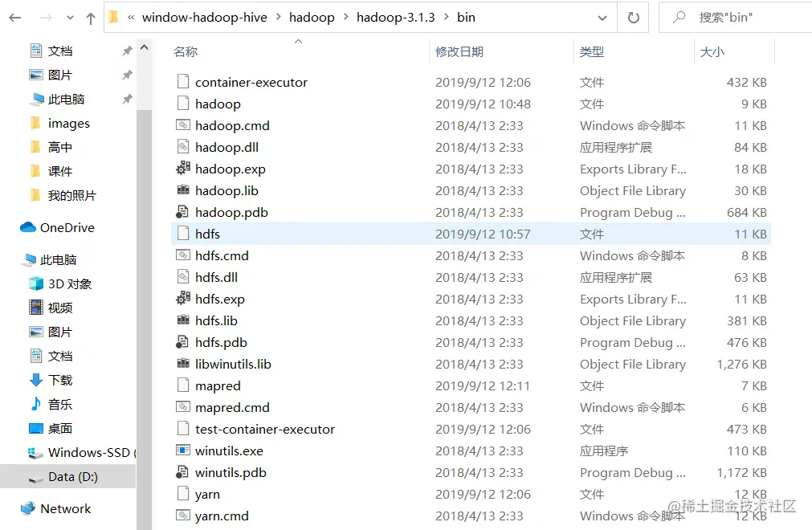Select hadoop.exp gear icon
Image resolution: width=812 pixels, height=530 pixels.
183,168
